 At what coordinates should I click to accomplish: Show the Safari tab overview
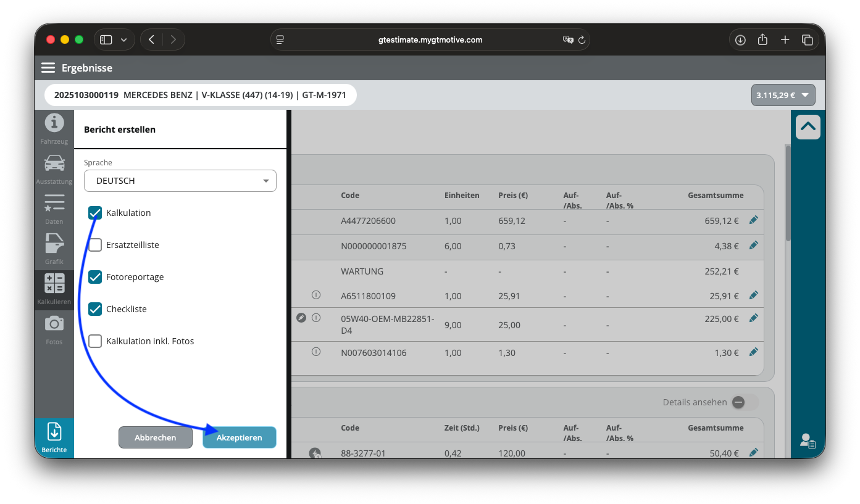tap(807, 39)
